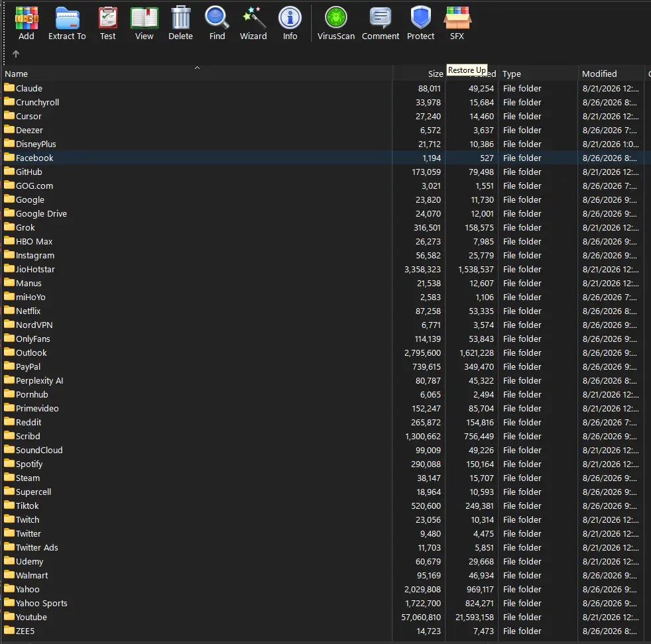Create SFX archive
Screen dimensions: 651x644
tap(457, 19)
